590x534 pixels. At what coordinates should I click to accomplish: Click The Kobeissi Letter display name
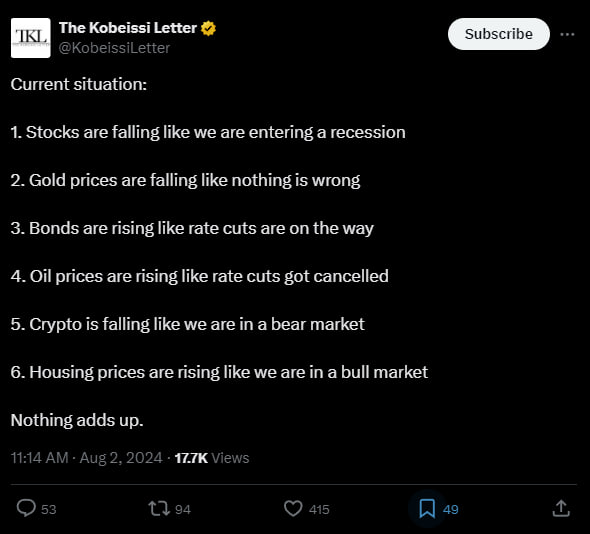pos(128,28)
